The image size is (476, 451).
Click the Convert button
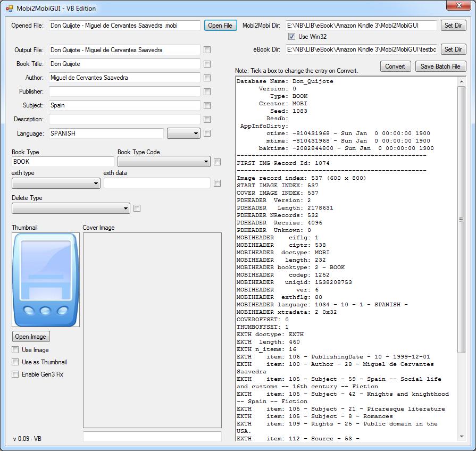(x=395, y=66)
